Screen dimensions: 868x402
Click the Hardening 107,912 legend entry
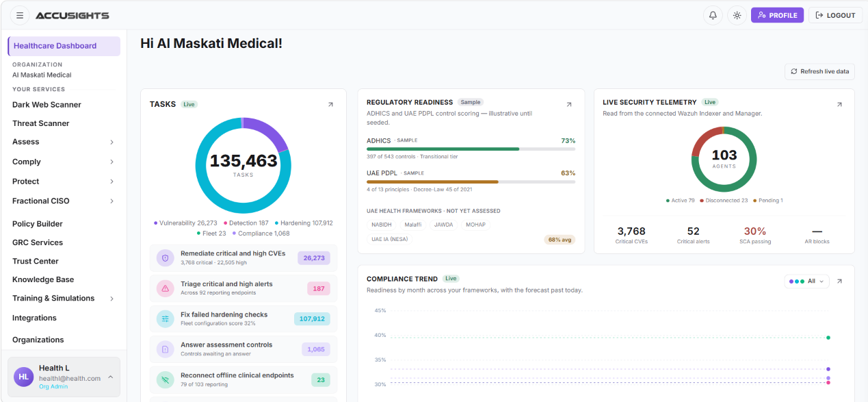304,223
